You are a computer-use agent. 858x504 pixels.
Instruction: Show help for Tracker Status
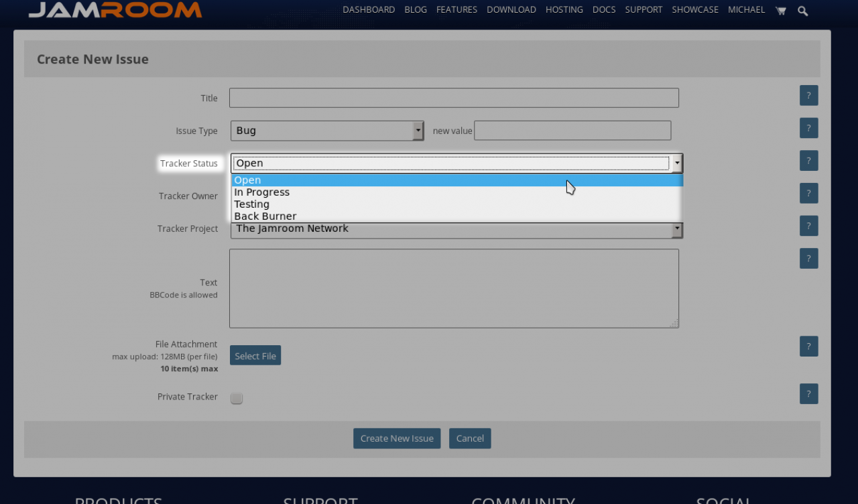pyautogui.click(x=808, y=161)
